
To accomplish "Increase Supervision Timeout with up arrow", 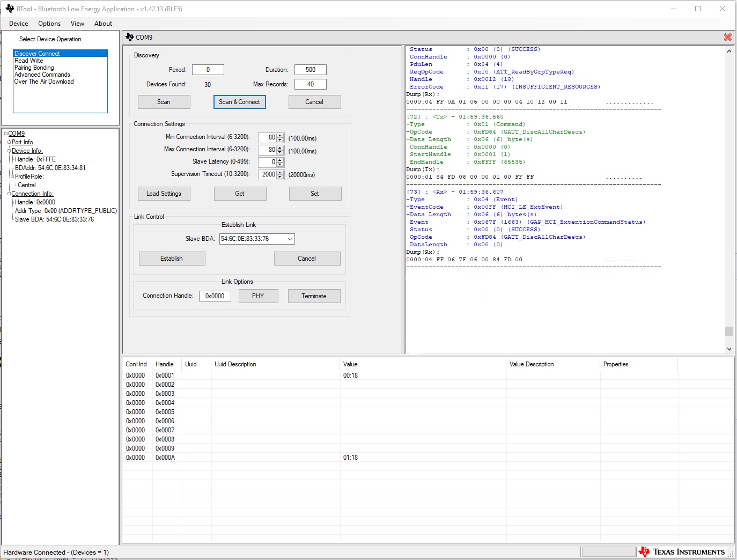I will (x=280, y=172).
